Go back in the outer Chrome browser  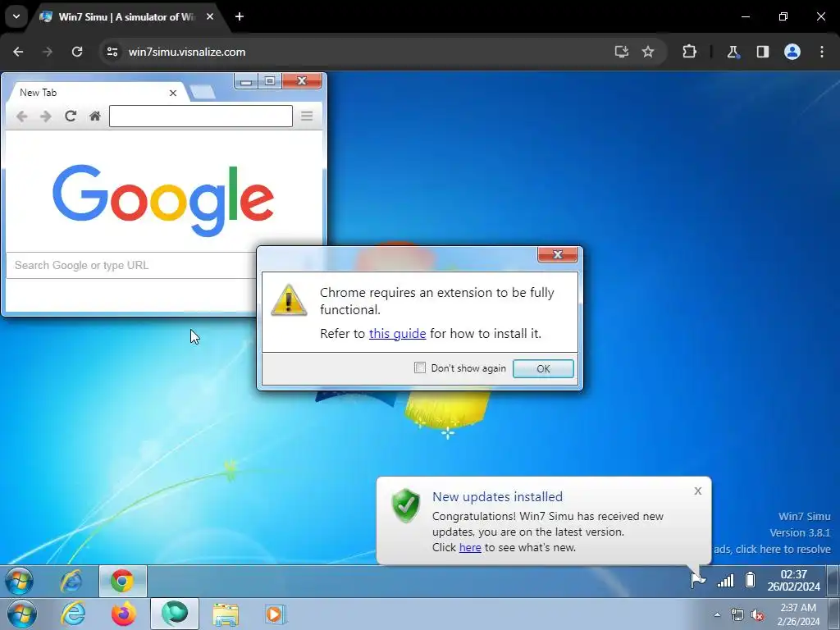pos(18,52)
